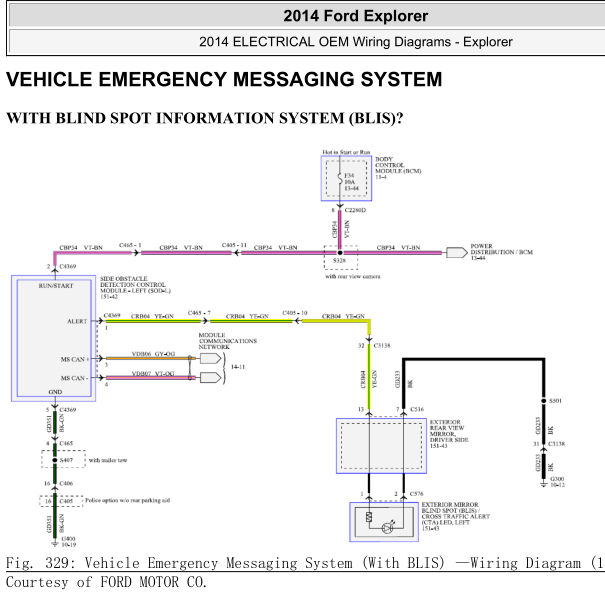Click the MS CAN - network arrow symbol

coord(211,377)
